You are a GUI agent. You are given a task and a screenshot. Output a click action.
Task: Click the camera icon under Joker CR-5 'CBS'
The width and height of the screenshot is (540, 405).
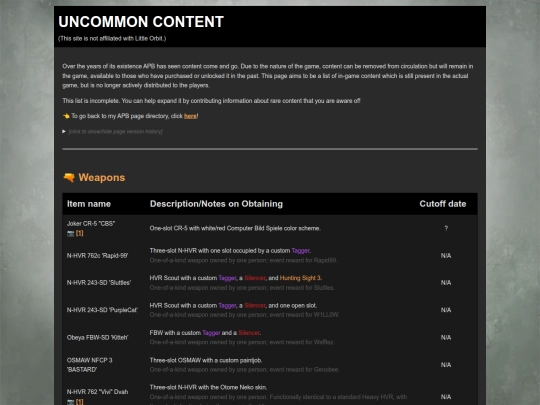(x=71, y=233)
